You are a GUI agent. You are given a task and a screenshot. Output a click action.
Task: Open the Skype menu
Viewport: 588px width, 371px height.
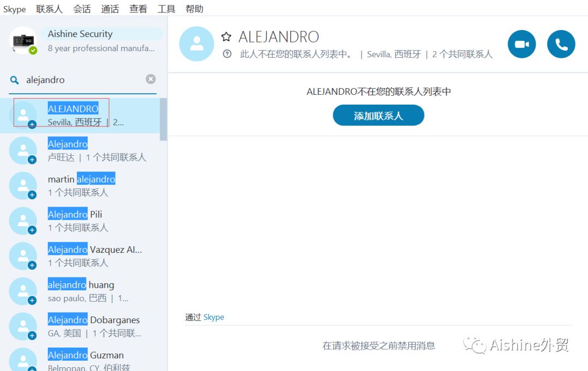click(x=15, y=9)
